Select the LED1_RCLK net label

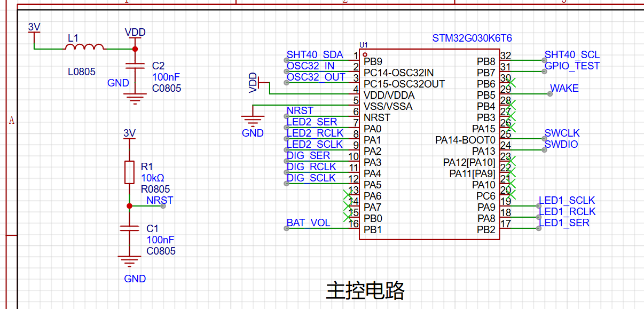point(567,211)
